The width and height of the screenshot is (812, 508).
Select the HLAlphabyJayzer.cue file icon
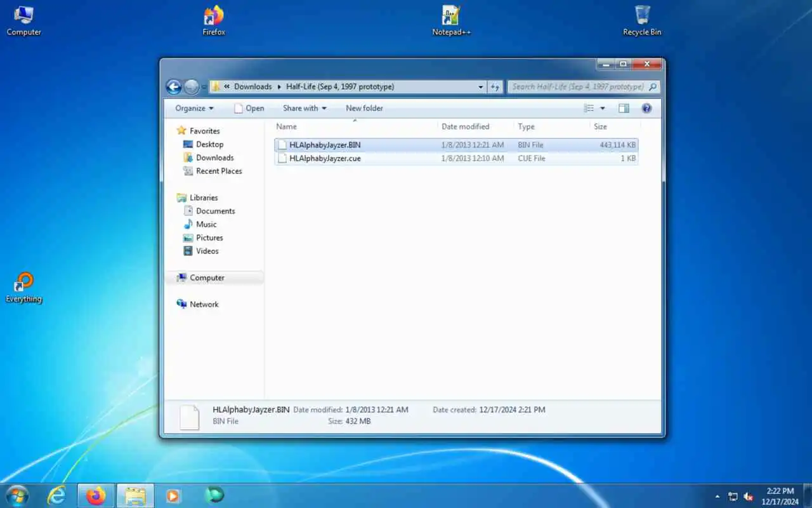coord(282,158)
